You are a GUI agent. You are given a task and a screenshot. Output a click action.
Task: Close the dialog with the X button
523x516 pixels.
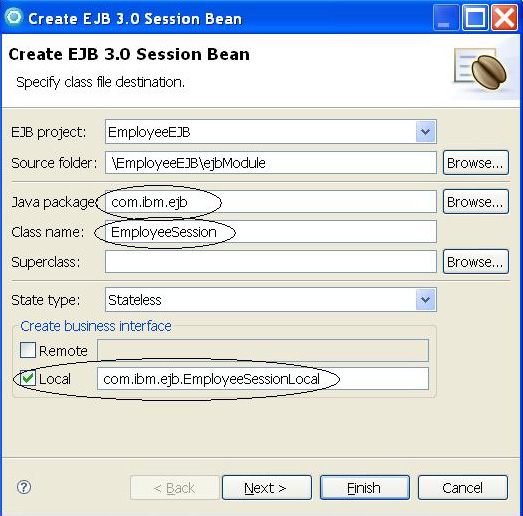click(505, 18)
